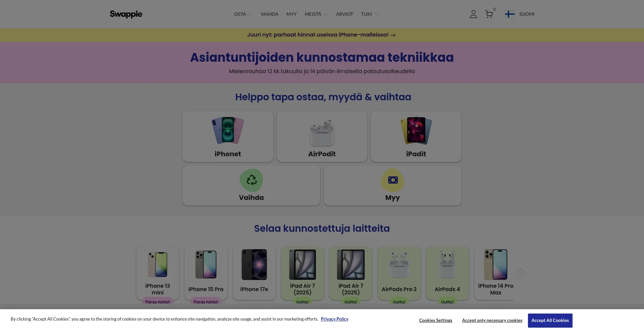
Task: Click the AirPodit earbuds image
Action: click(322, 132)
